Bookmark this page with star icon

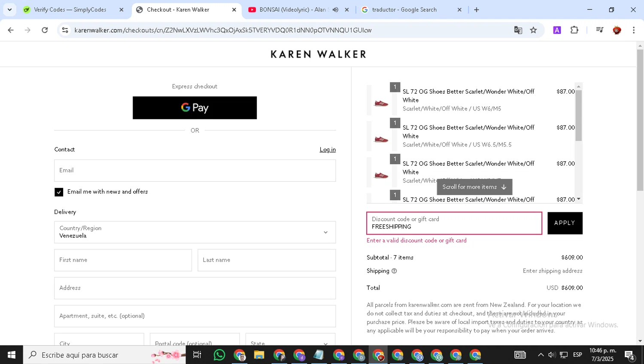[x=534, y=30]
